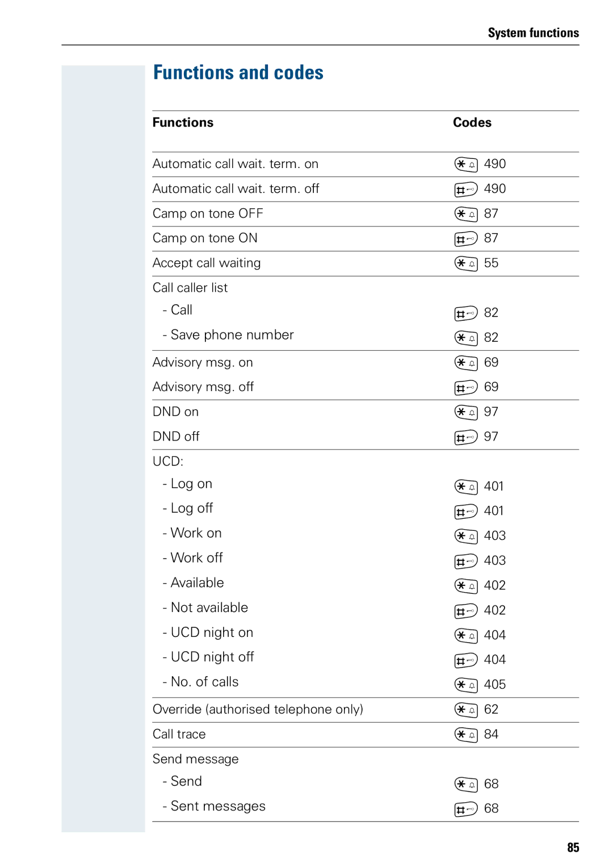Click the star key icon for UCD night on
This screenshot has height=868, width=613.
pos(465,635)
